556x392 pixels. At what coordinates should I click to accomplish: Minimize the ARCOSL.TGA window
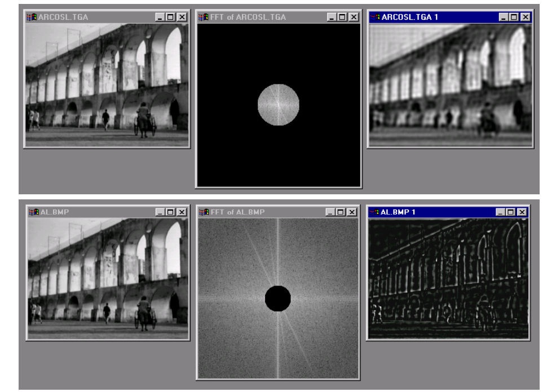160,17
